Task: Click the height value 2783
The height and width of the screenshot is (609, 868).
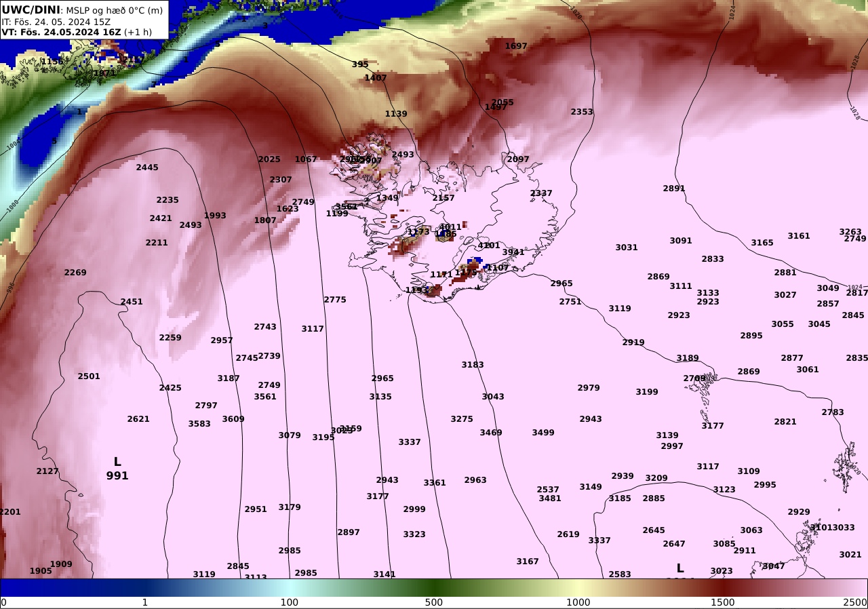Action: coord(833,412)
